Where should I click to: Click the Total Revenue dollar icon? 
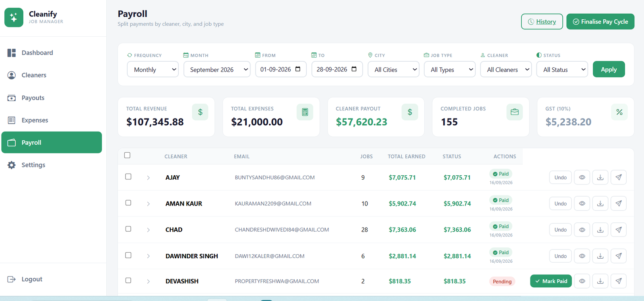[x=200, y=112]
